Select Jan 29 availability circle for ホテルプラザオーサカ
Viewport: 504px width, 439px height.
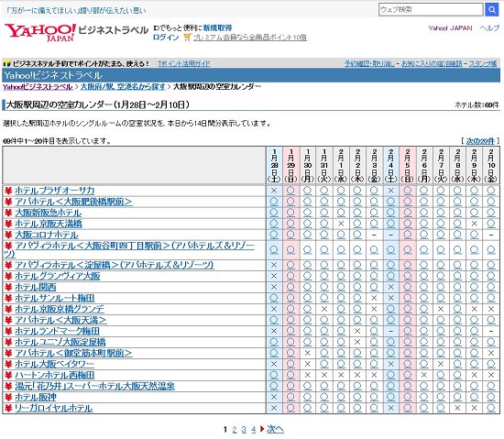[290, 191]
